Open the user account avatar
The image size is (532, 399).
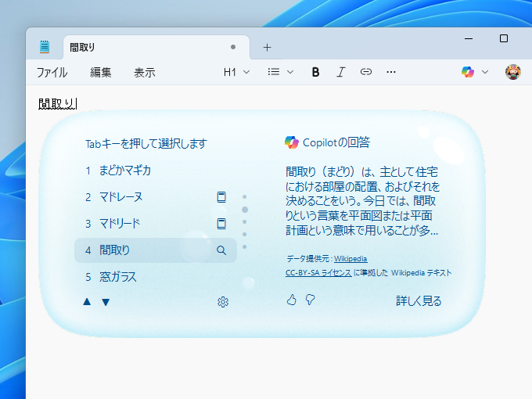point(512,72)
